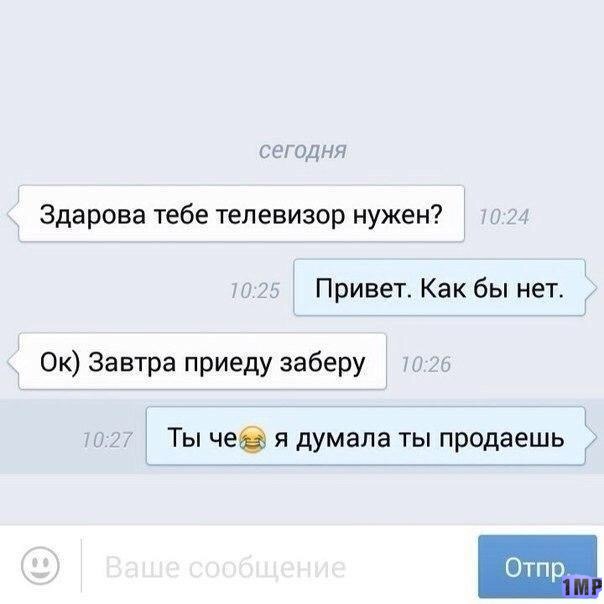Click the 10:25 timestamp

click(x=255, y=290)
